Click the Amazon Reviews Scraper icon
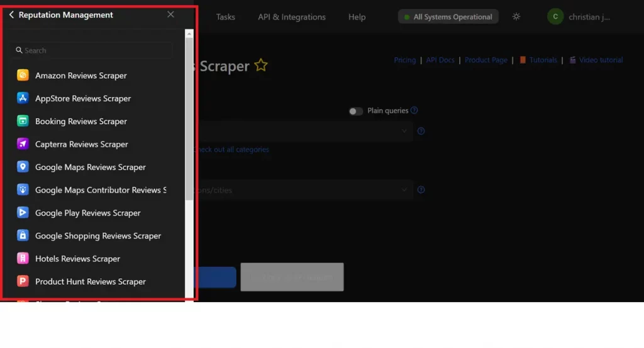This screenshot has width=644, height=348. pos(23,76)
